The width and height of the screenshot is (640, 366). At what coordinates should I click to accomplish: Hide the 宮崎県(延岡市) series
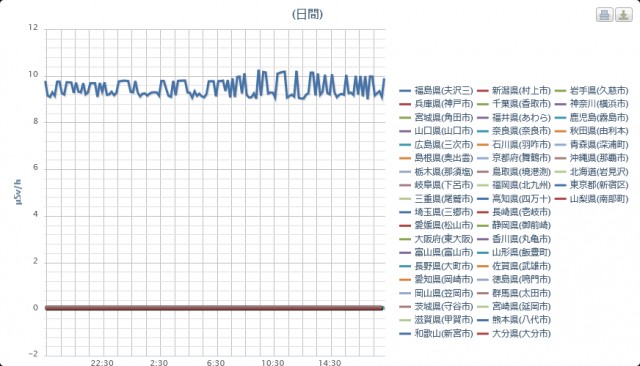point(514,306)
